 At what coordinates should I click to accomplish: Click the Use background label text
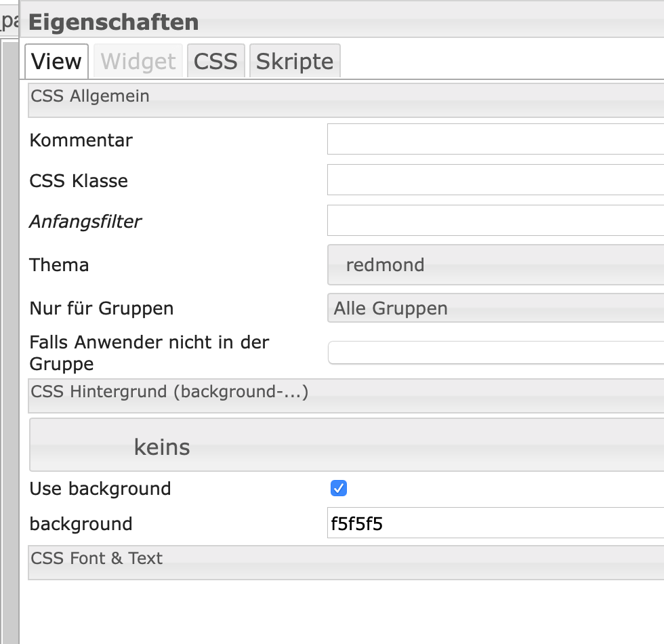pyautogui.click(x=100, y=489)
